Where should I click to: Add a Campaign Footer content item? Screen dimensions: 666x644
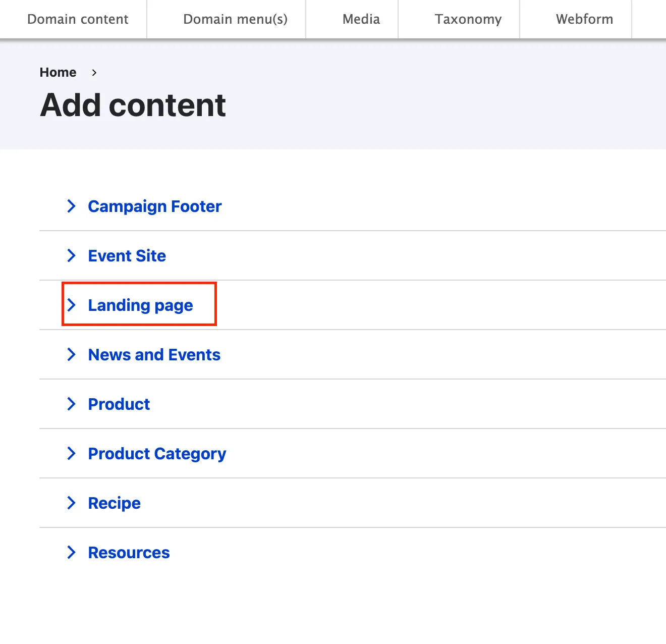154,206
